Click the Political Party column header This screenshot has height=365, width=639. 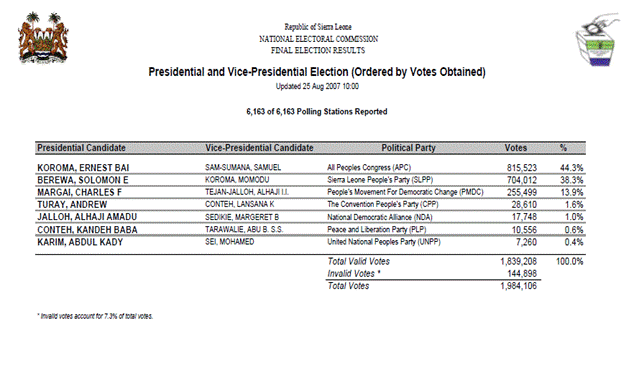point(408,148)
